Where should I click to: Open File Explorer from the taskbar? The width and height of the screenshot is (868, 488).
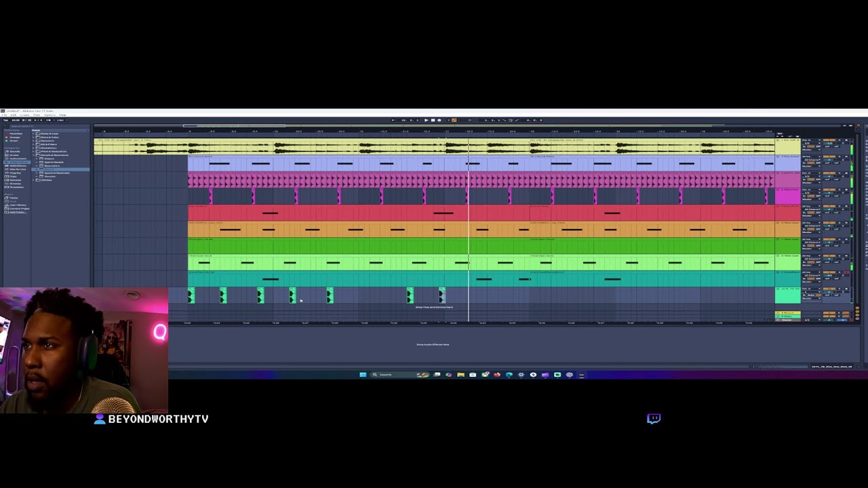pos(460,374)
